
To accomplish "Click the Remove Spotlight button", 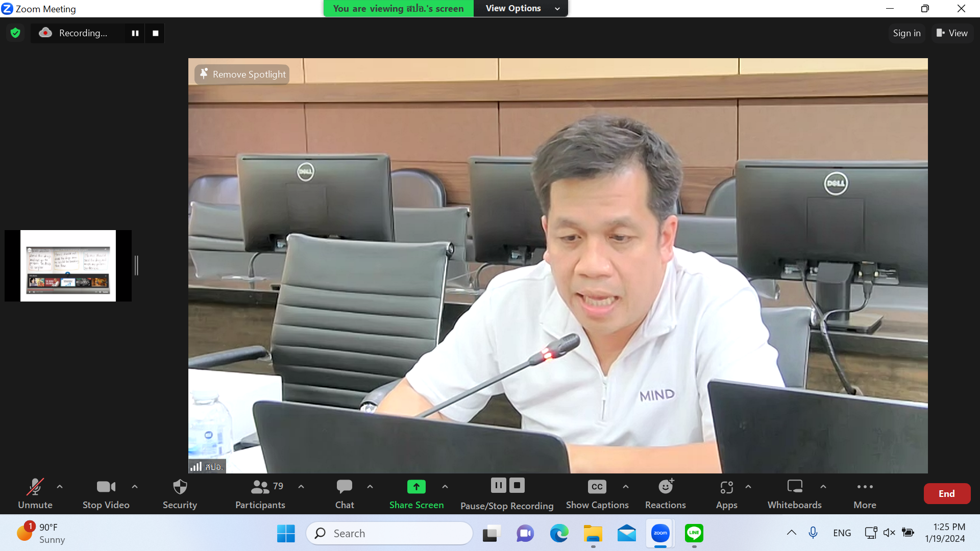I will pyautogui.click(x=242, y=74).
